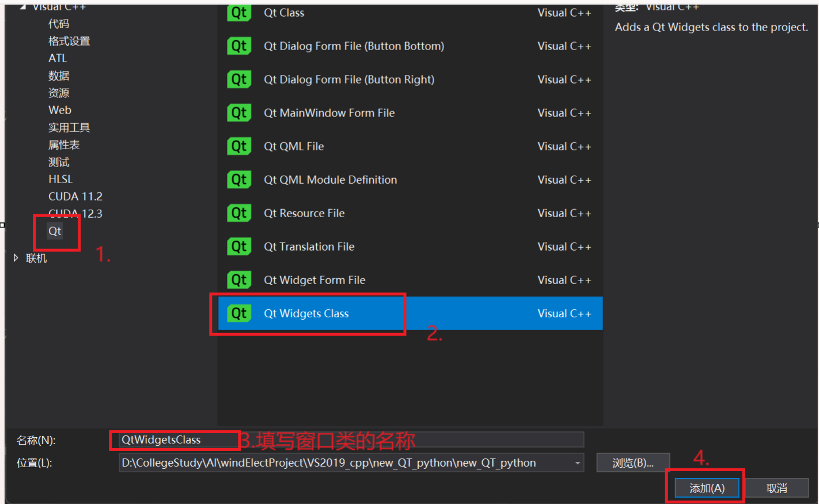
Task: Select 实用工具 category
Action: [69, 127]
